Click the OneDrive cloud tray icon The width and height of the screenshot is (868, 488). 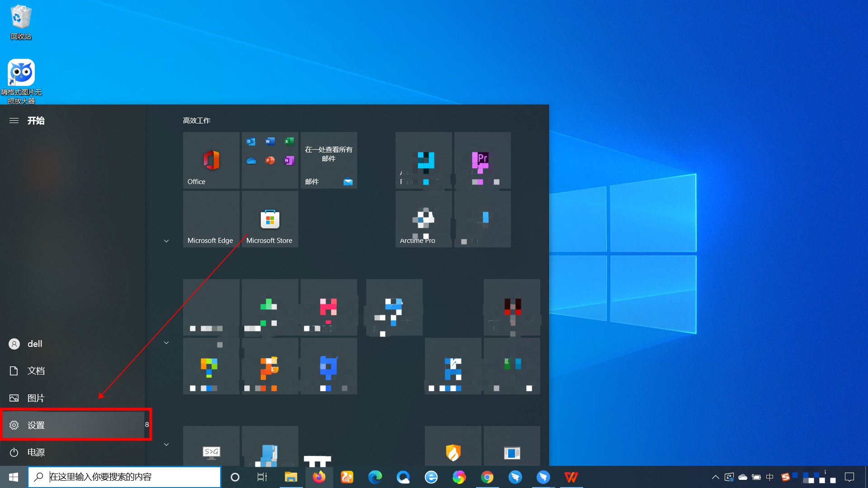(743, 477)
